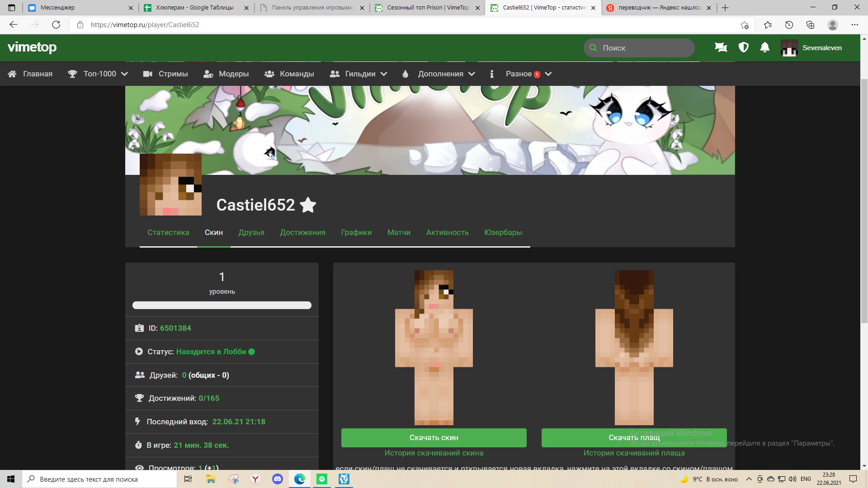Click the star beside Castiel652

(x=308, y=205)
